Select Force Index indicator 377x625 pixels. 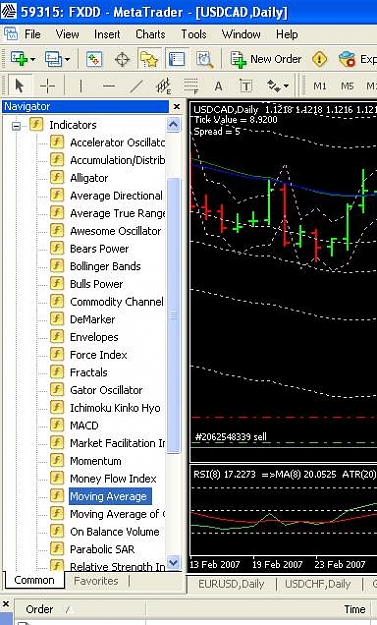pos(98,355)
